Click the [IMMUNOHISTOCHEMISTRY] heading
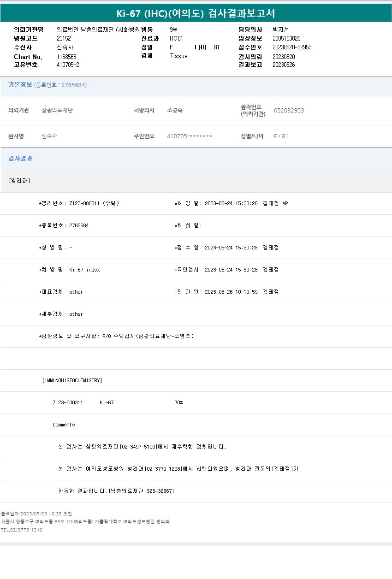The height and width of the screenshot is (579, 392). [72, 380]
